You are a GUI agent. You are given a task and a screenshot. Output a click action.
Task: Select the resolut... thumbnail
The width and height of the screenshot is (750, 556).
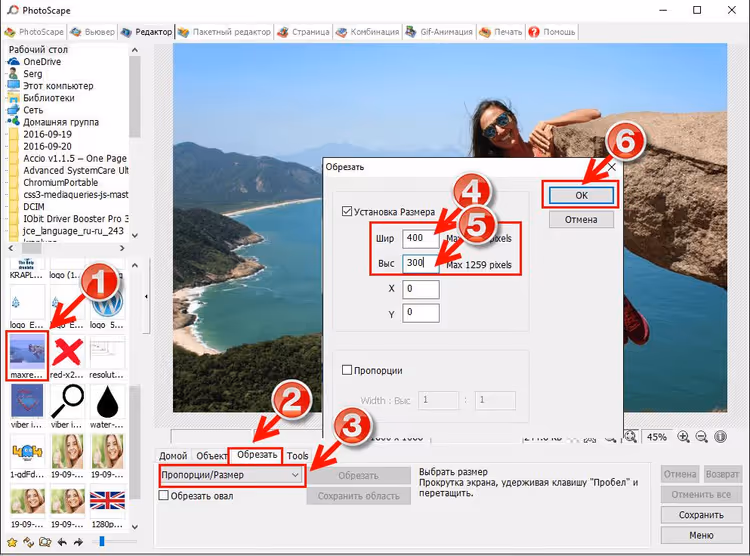pos(107,356)
